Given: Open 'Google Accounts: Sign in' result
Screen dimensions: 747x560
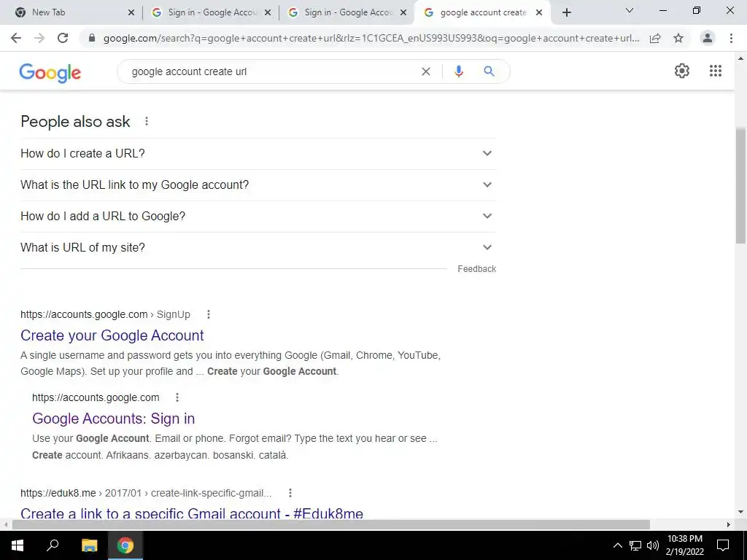Looking at the screenshot, I should pos(113,419).
